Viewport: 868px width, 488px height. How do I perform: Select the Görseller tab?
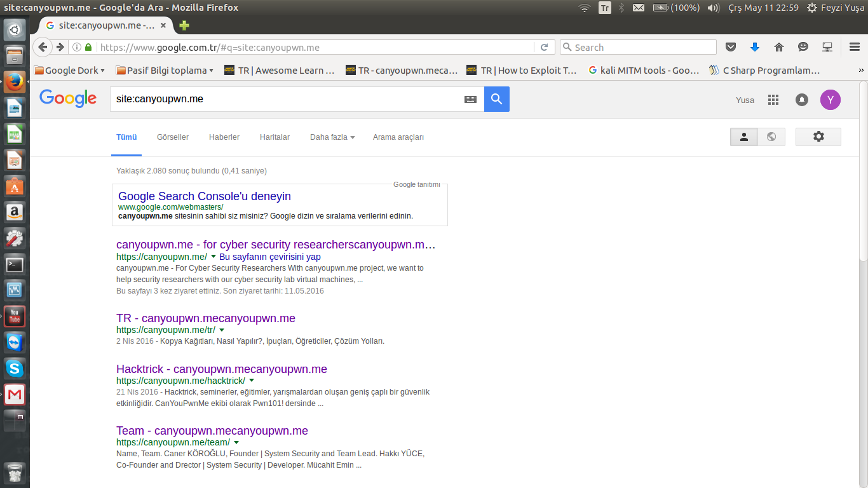tap(173, 137)
